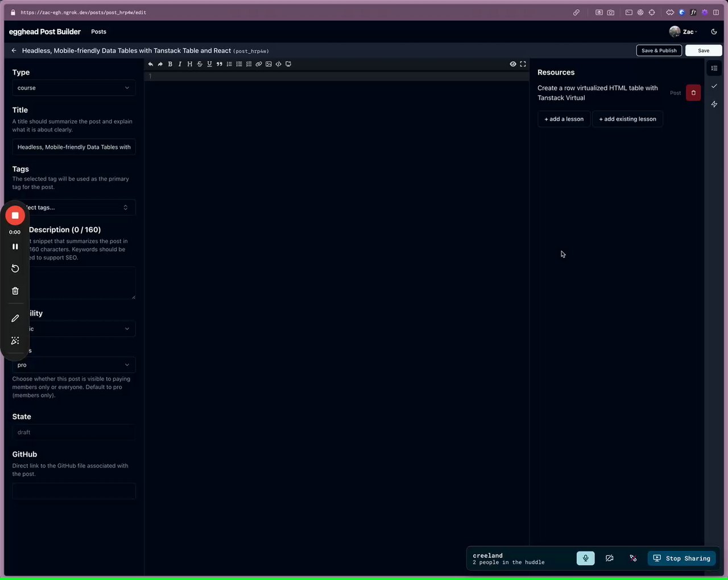Click the add a lesson button
This screenshot has height=580, width=728.
[564, 119]
